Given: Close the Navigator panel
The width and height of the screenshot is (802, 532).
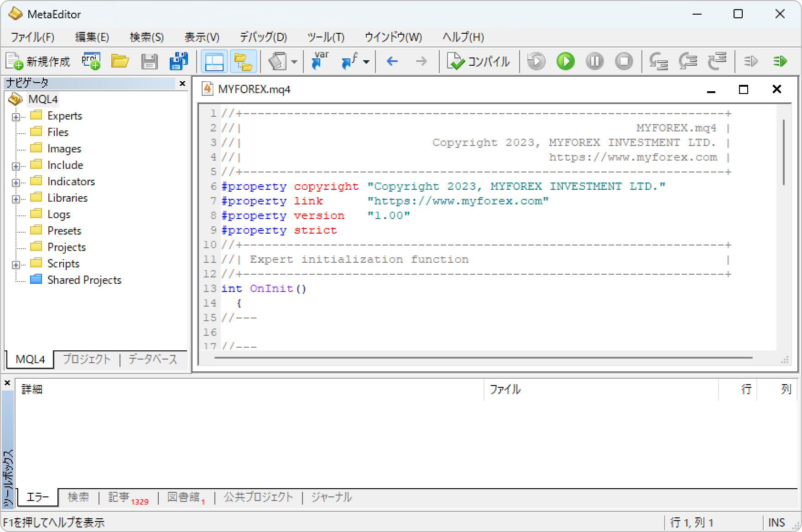Looking at the screenshot, I should [x=182, y=83].
